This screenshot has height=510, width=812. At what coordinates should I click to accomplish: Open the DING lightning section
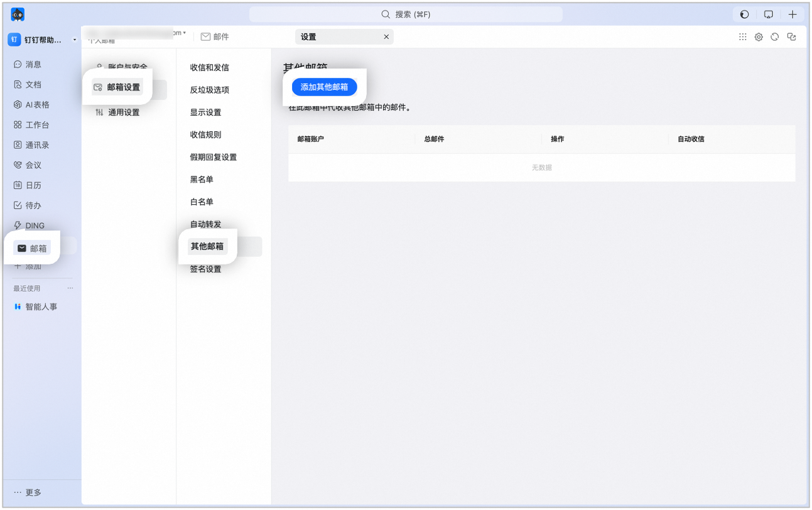pyautogui.click(x=29, y=225)
